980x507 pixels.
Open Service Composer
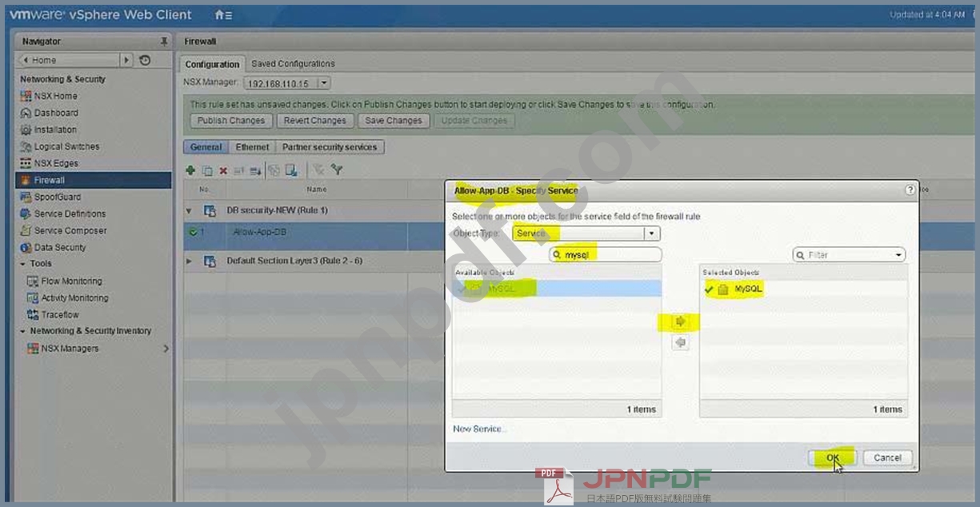pyautogui.click(x=70, y=230)
